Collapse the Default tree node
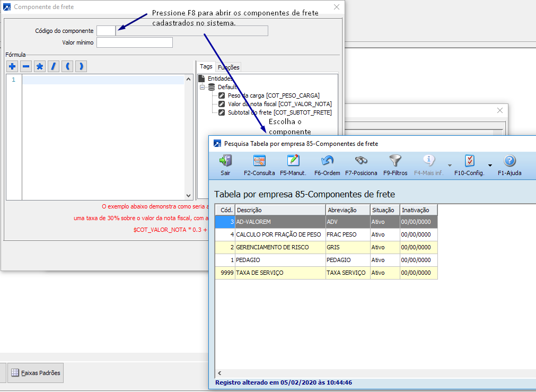 203,87
